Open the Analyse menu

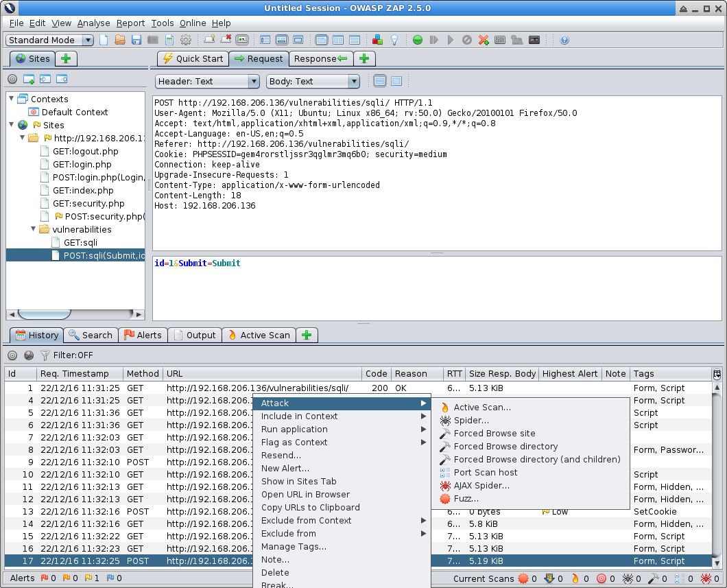tap(94, 23)
